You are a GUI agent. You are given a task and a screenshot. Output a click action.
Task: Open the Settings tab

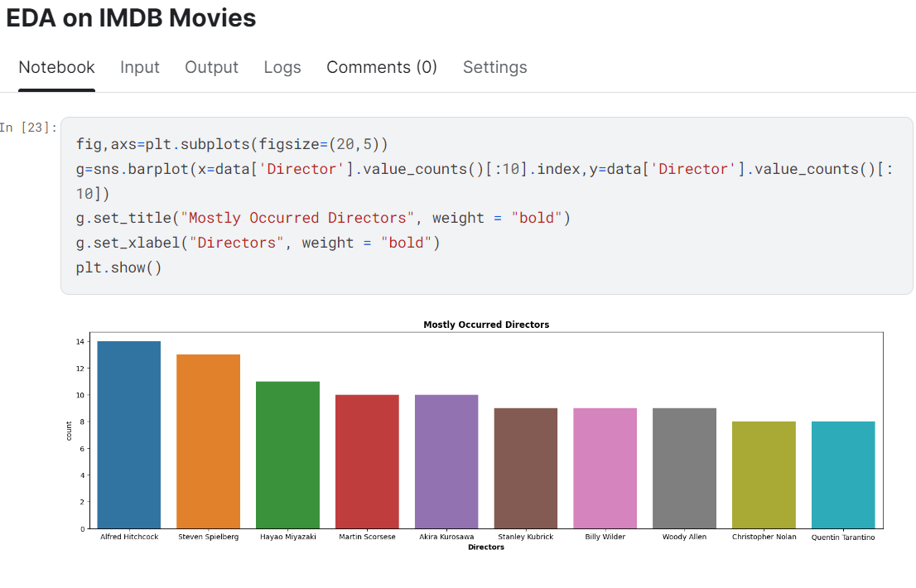point(494,67)
